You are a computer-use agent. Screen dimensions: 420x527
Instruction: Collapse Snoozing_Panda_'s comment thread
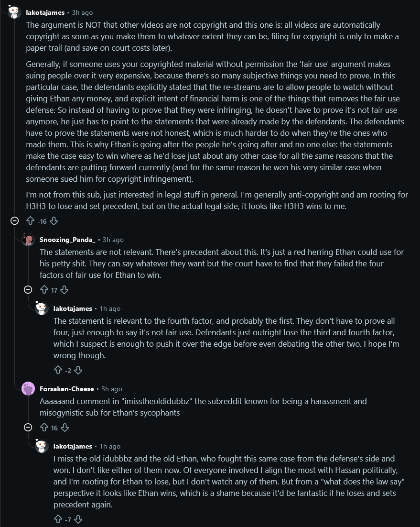coord(28,289)
